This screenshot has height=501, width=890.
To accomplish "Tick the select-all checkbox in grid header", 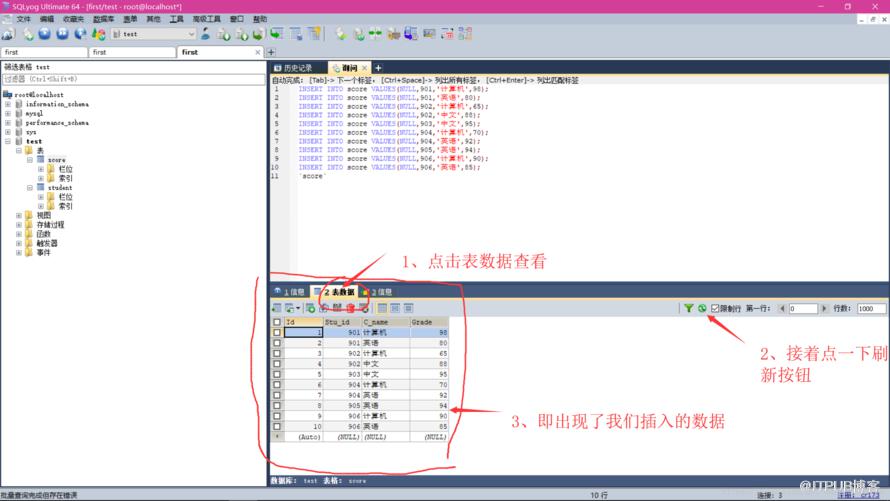I will click(x=277, y=322).
